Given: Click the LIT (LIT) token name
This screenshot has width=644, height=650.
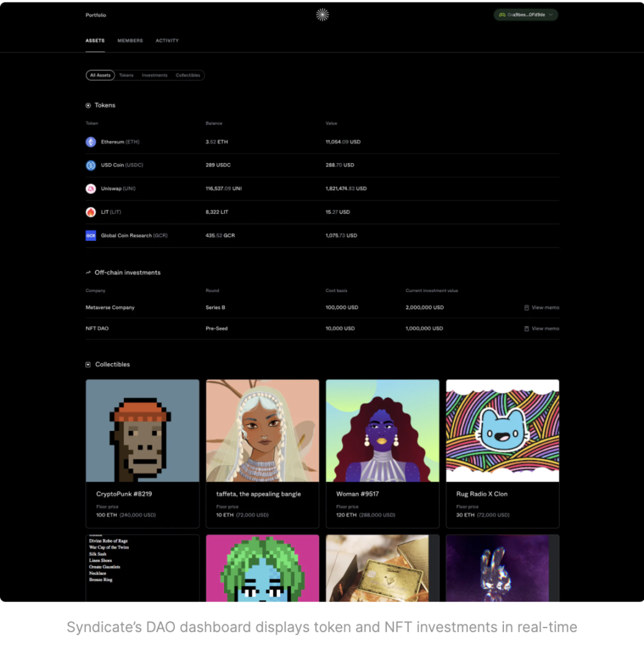Looking at the screenshot, I should click(x=111, y=212).
